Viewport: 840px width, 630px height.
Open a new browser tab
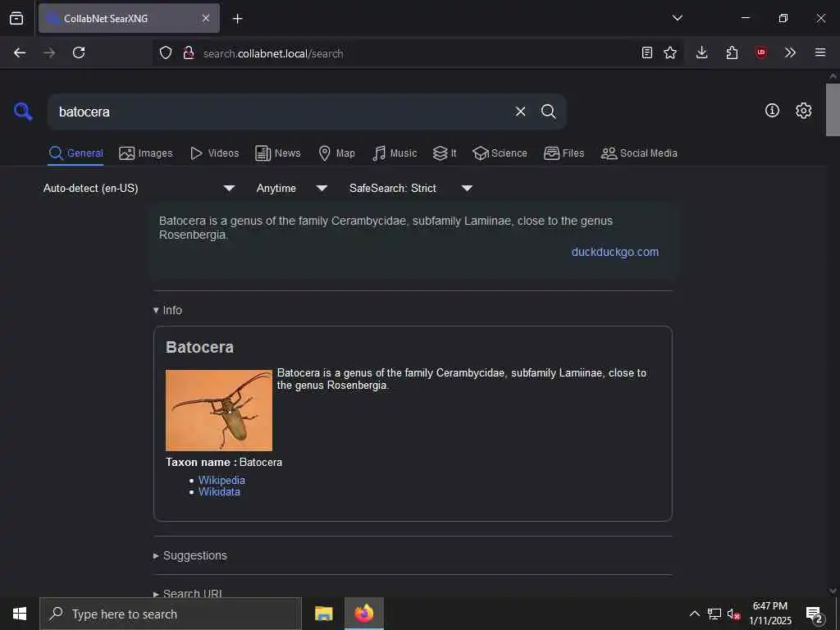[237, 19]
